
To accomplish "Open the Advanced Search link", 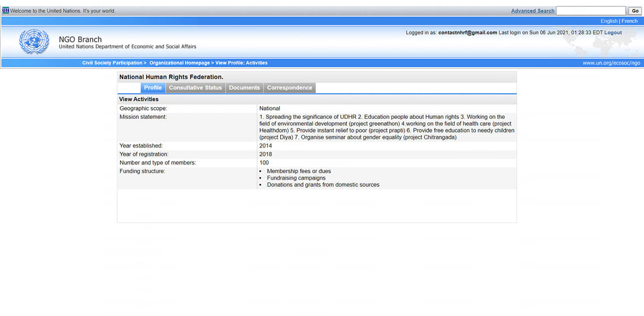I will pos(532,11).
